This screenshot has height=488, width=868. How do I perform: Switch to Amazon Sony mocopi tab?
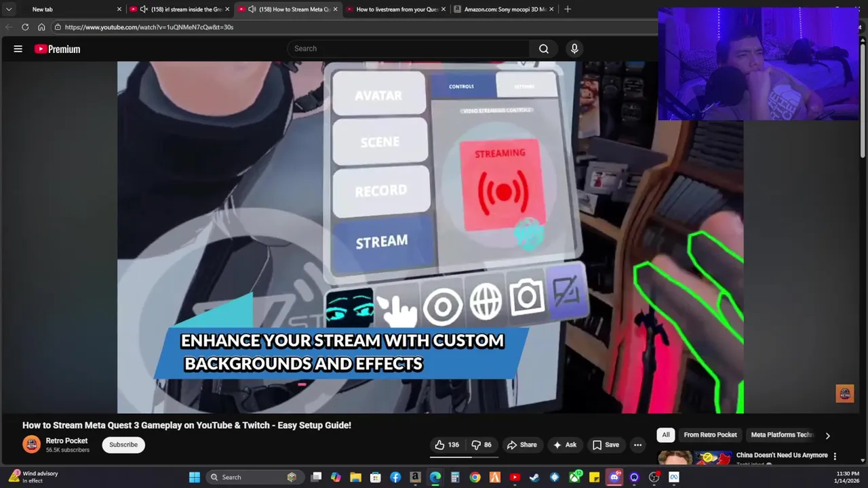[505, 9]
